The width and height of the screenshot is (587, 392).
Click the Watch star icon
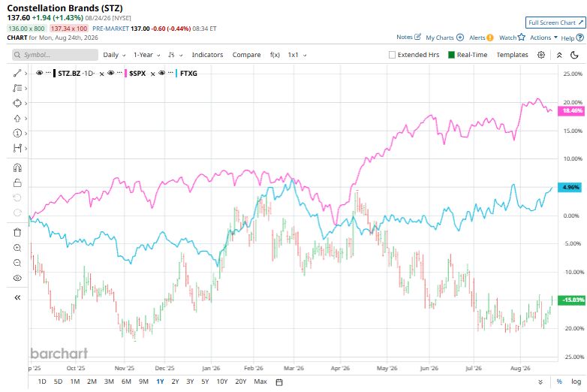pyautogui.click(x=522, y=37)
